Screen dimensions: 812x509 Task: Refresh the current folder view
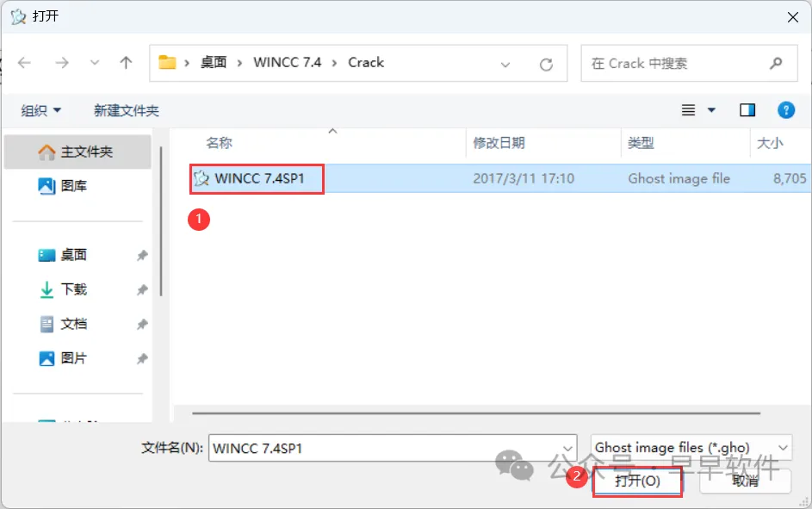tap(546, 65)
